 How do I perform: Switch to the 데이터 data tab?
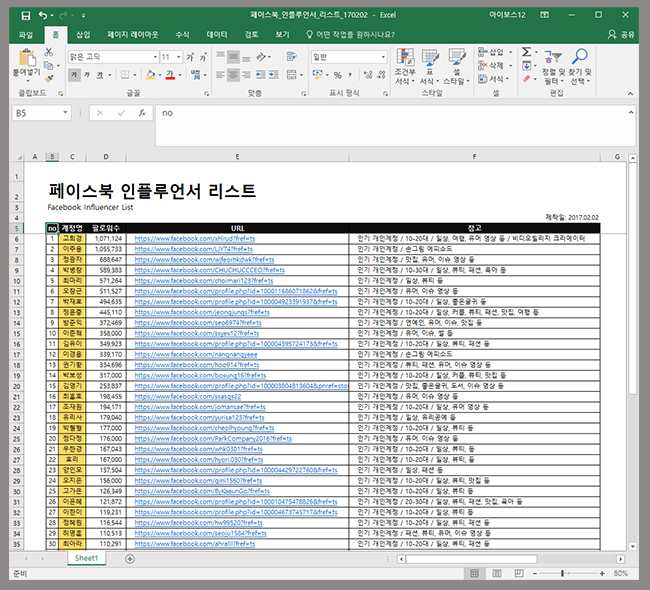(217, 34)
